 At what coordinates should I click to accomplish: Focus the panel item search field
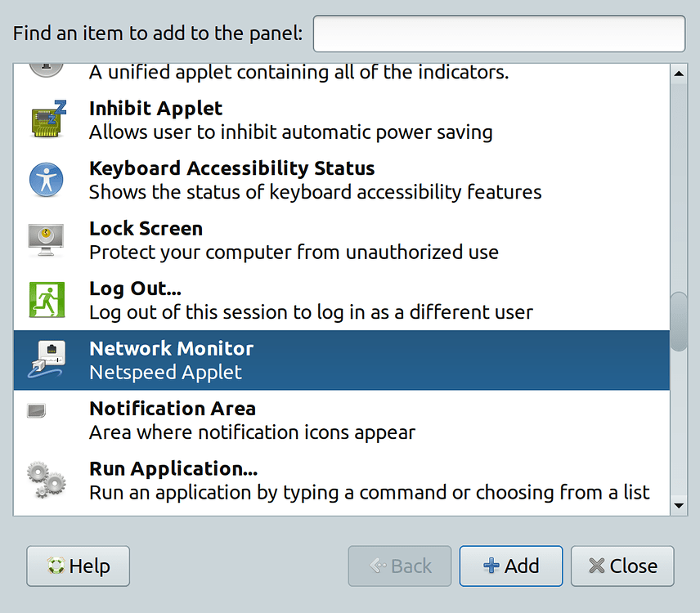[499, 34]
